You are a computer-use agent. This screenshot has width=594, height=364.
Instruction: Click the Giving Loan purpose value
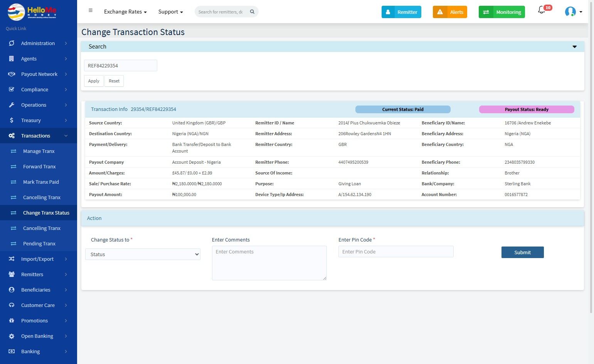pos(350,184)
